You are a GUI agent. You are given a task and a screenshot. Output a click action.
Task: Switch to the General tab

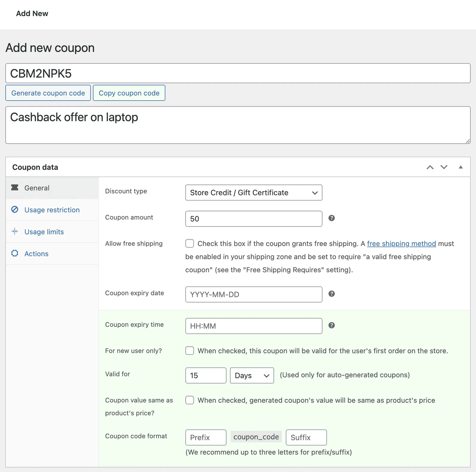click(52, 188)
